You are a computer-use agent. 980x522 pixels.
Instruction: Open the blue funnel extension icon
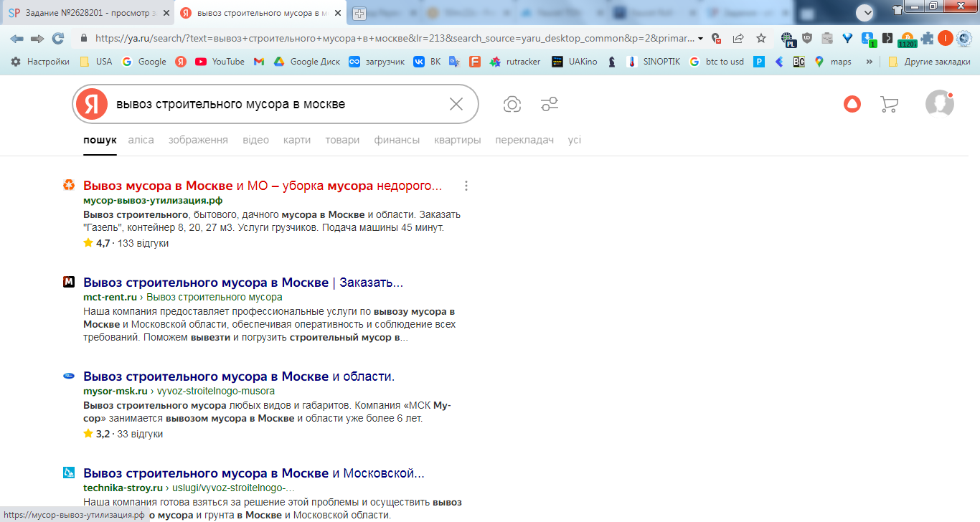coord(847,39)
